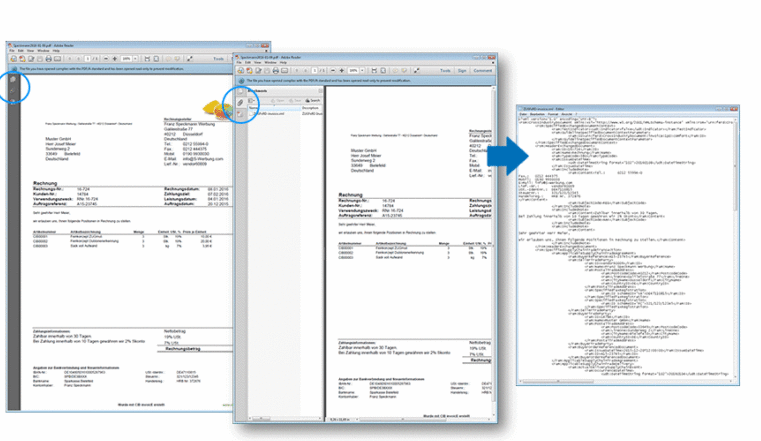Viewport: 761px width, 441px height.
Task: Click Attachments paperclip in back Reader dark sidebar
Action: 12,90
